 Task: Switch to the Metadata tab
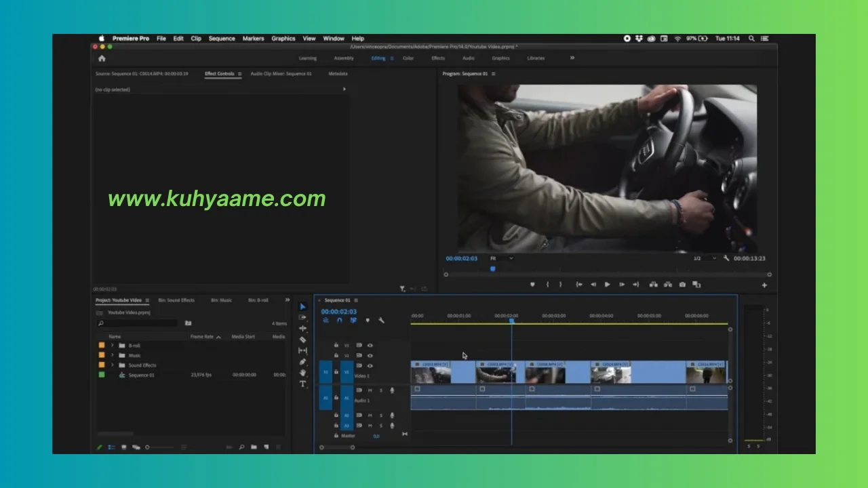(338, 74)
